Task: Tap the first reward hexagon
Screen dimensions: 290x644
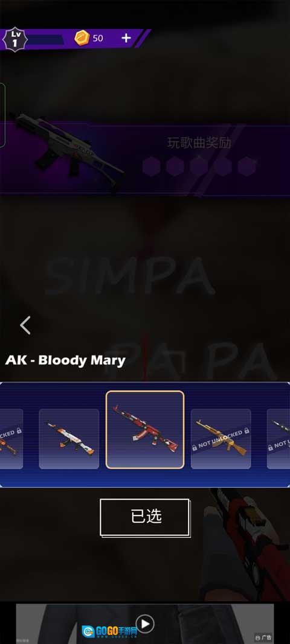Action: [x=151, y=167]
